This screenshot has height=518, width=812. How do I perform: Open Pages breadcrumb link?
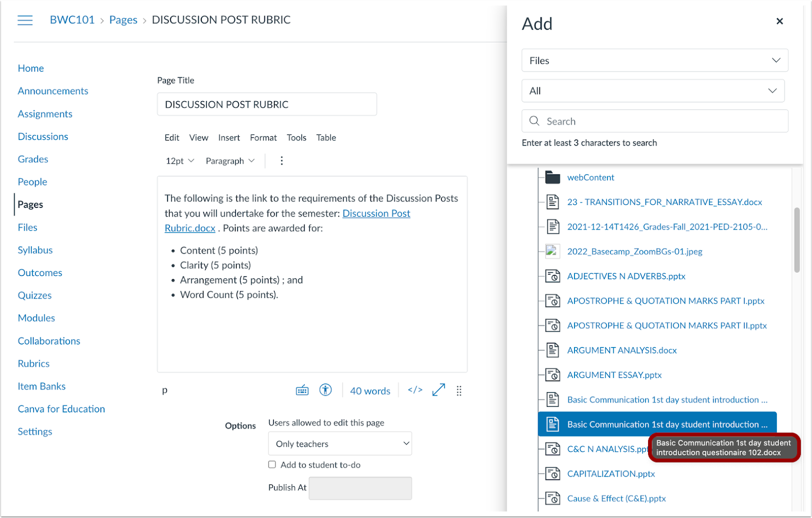[123, 20]
